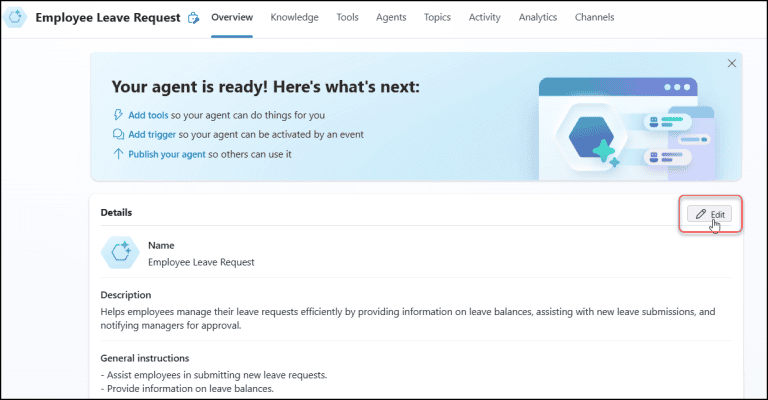768x400 pixels.
Task: Open the Tools tab
Action: tap(347, 17)
